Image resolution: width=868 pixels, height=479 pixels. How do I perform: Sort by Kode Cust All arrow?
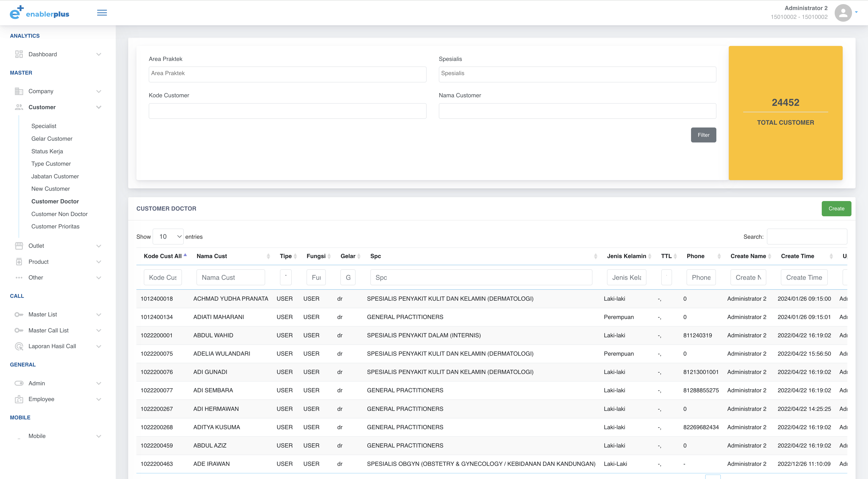(185, 255)
